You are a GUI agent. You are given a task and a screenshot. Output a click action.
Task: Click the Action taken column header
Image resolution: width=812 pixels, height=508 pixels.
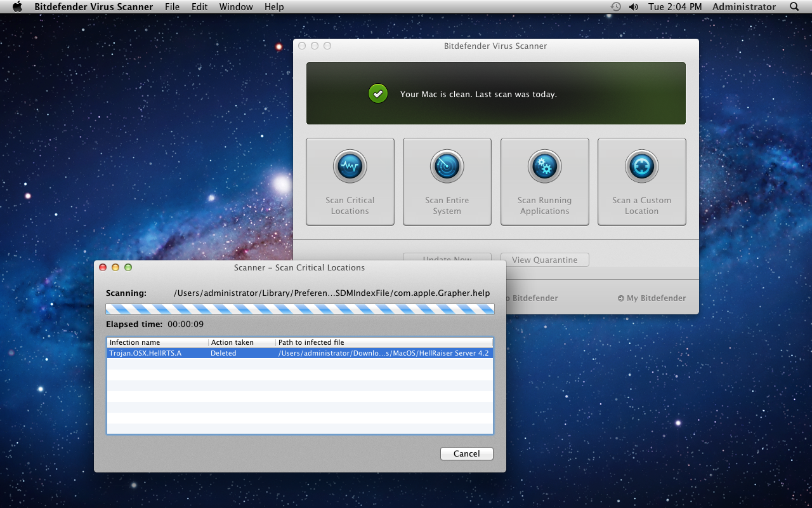click(x=242, y=342)
